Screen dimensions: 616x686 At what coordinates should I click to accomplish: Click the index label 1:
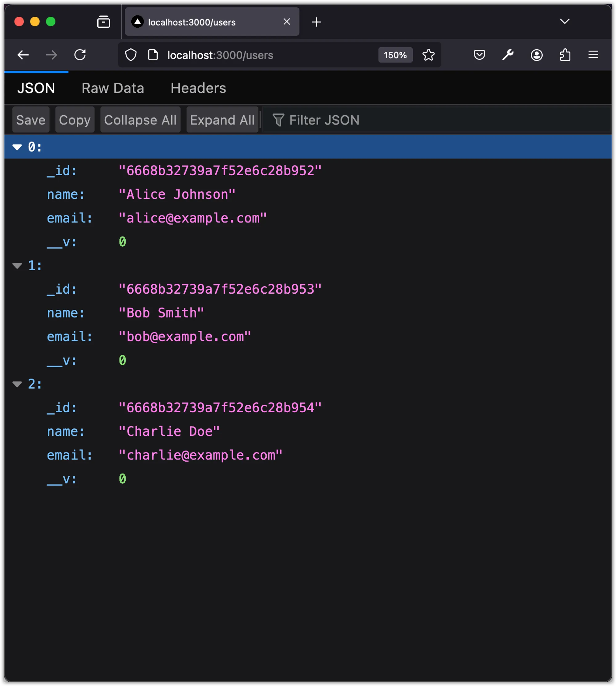(x=35, y=265)
